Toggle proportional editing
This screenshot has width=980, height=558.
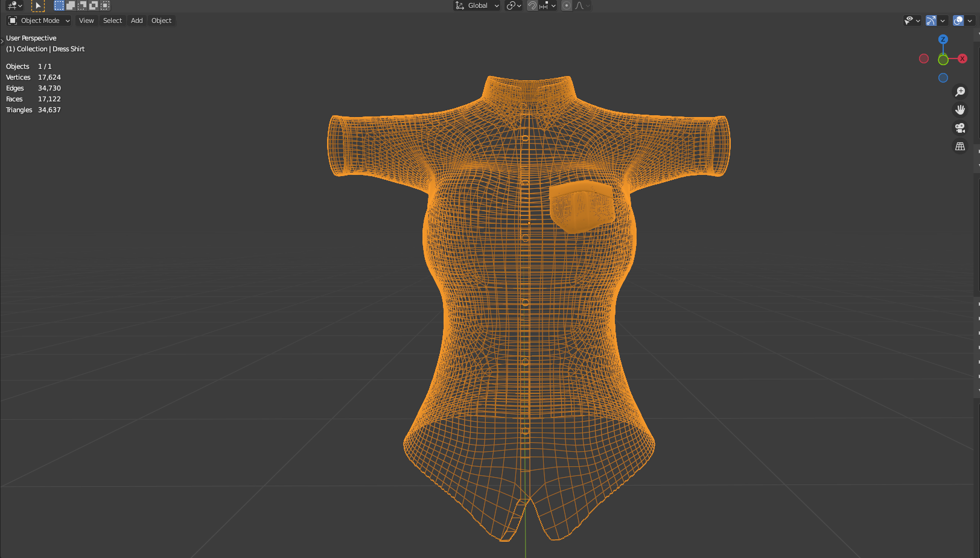coord(567,5)
